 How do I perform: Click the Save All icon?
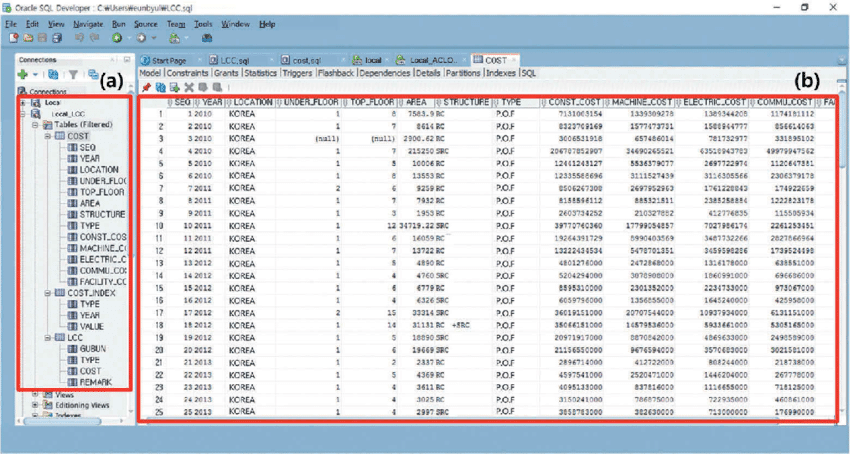[x=57, y=38]
